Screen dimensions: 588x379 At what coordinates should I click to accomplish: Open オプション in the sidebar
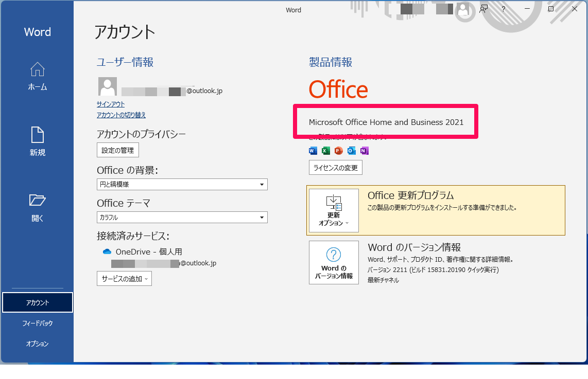pyautogui.click(x=38, y=344)
